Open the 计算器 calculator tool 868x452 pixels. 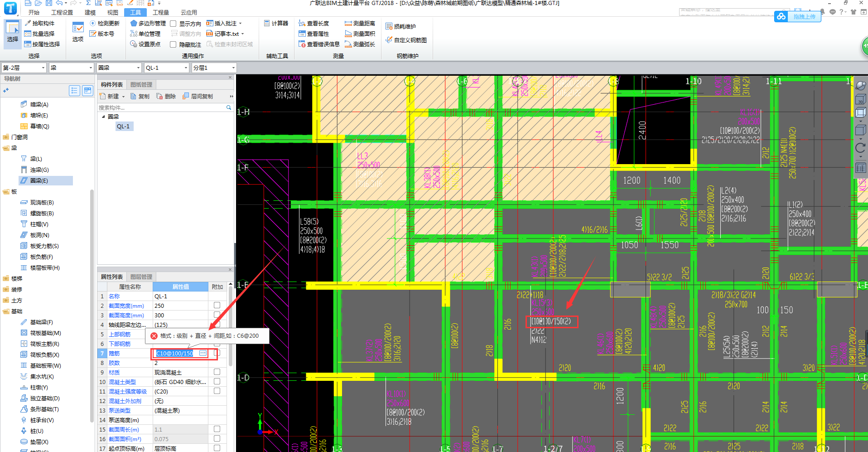pyautogui.click(x=276, y=23)
